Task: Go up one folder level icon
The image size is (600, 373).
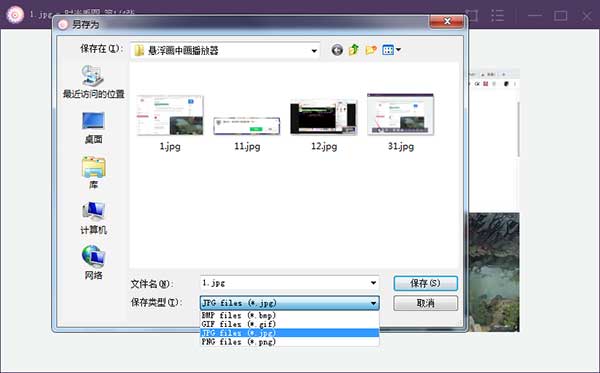Action: (354, 50)
